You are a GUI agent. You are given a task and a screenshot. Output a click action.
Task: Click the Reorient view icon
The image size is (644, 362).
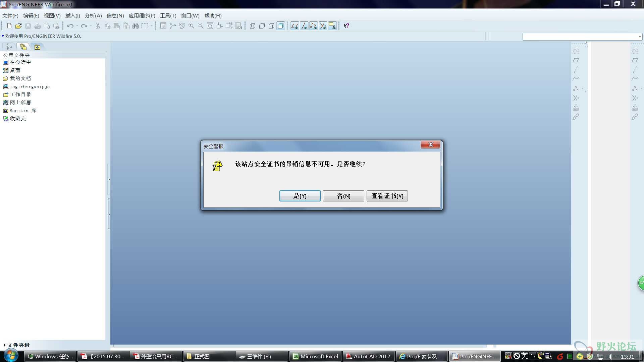[x=219, y=26]
